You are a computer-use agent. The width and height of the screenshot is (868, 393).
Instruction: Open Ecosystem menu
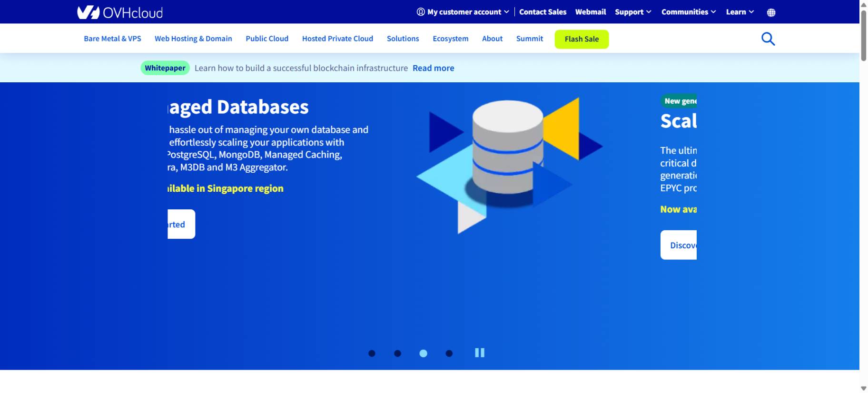point(450,39)
